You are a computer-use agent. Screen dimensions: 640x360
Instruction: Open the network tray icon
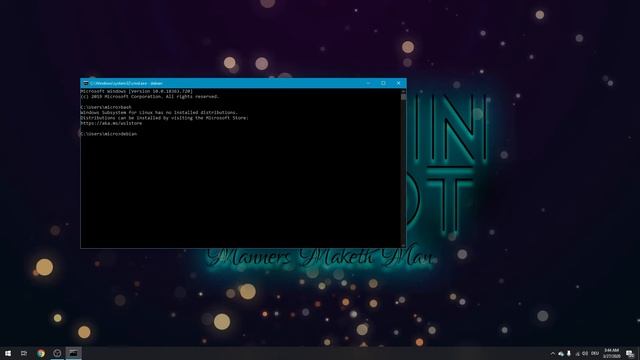click(577, 353)
